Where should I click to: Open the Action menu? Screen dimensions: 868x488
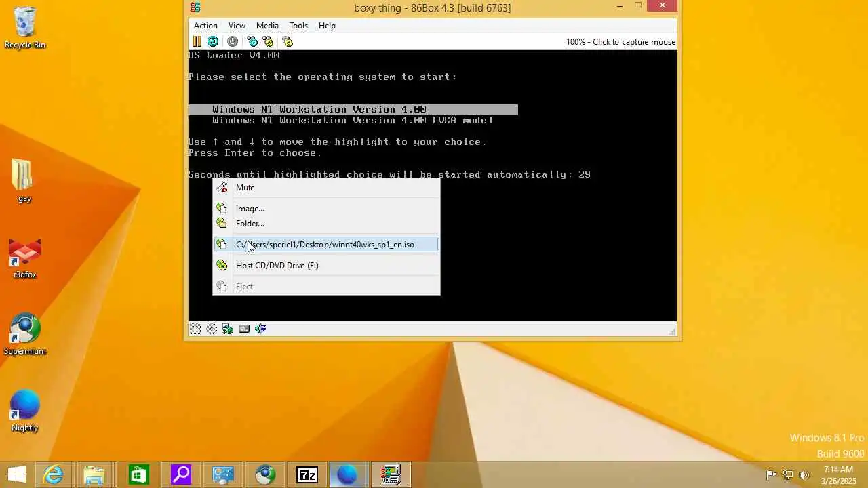[x=205, y=25]
